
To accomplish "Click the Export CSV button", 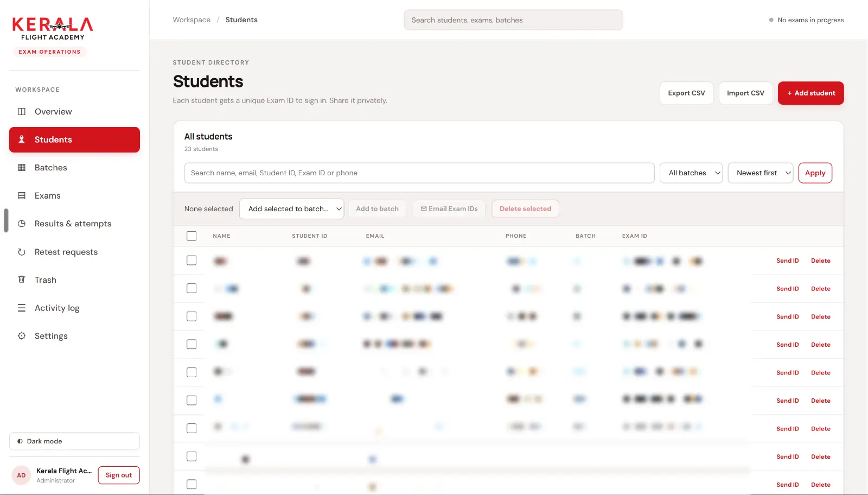I will point(686,93).
